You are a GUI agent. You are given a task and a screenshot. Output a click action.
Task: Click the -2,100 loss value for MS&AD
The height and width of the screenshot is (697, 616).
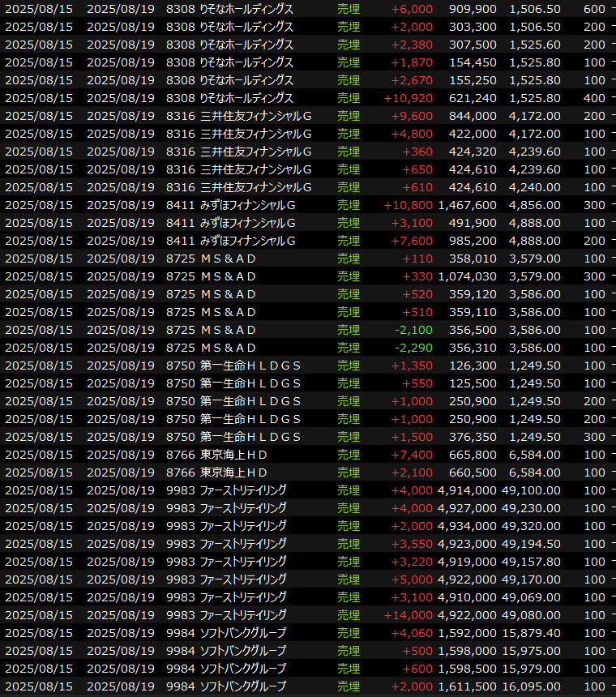(413, 330)
